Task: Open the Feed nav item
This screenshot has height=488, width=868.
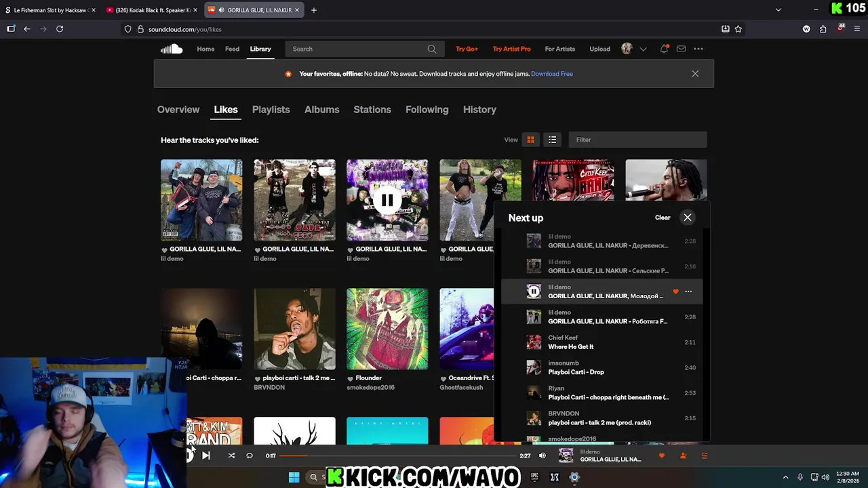Action: (232, 49)
